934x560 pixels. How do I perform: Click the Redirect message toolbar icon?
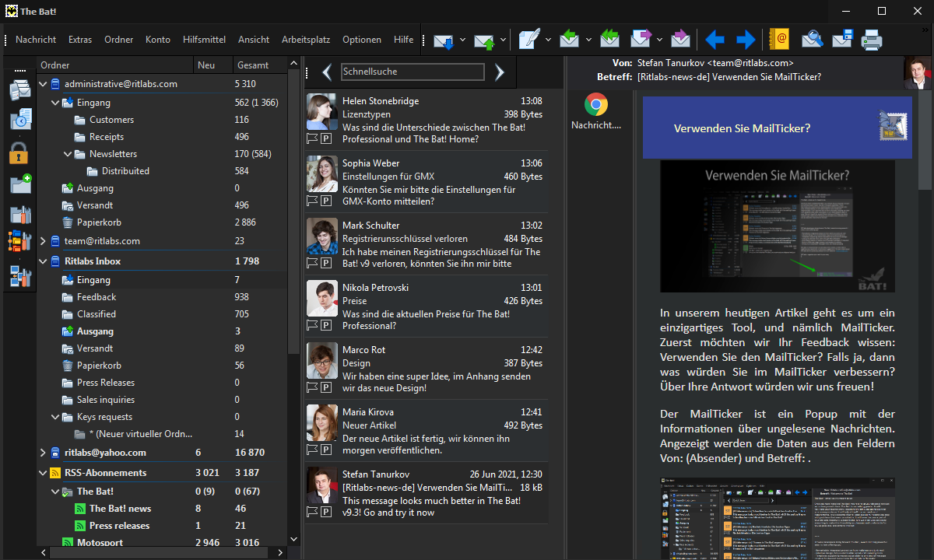[681, 40]
